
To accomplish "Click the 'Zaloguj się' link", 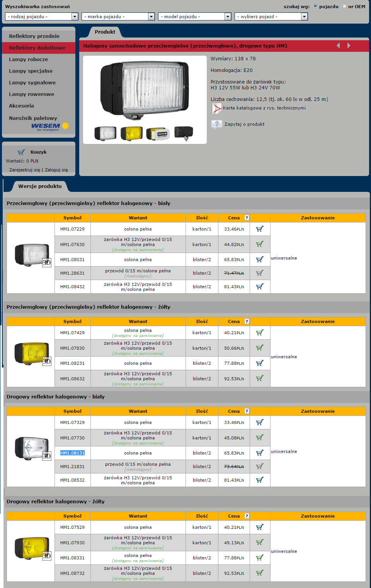I will coord(56,170).
